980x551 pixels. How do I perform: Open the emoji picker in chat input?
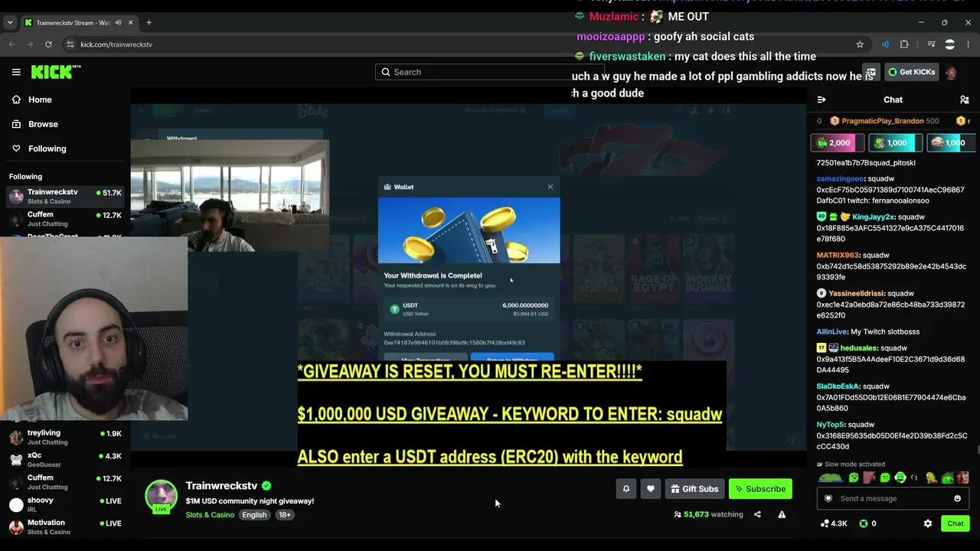[957, 499]
